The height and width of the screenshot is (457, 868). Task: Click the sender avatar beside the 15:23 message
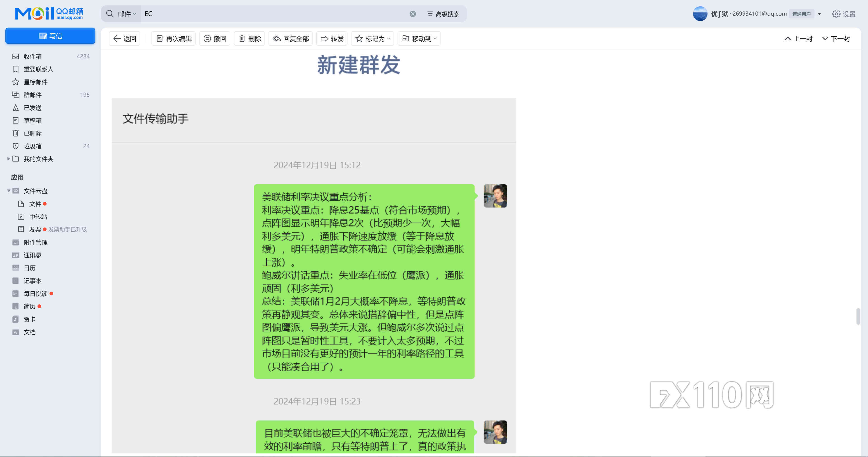pyautogui.click(x=495, y=432)
